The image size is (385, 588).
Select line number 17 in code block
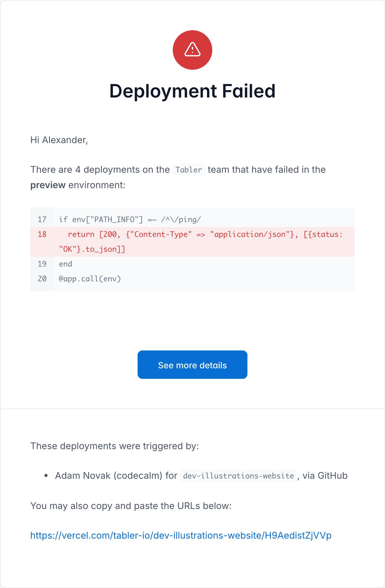42,220
